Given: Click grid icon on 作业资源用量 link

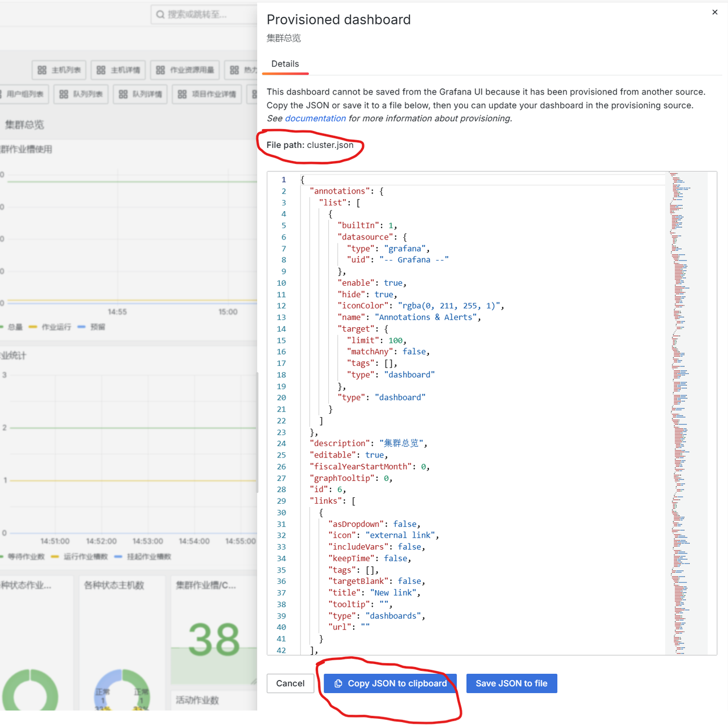Looking at the screenshot, I should click(160, 70).
